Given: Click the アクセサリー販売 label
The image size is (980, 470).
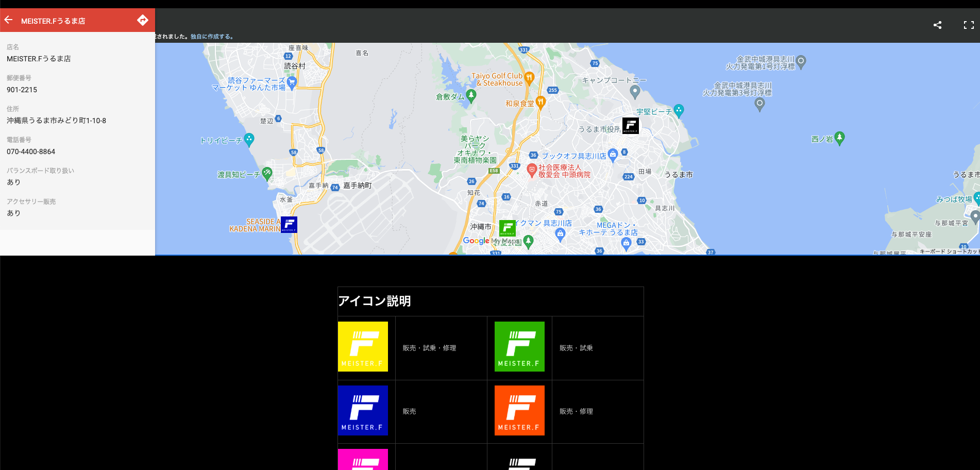Looking at the screenshot, I should (x=31, y=202).
